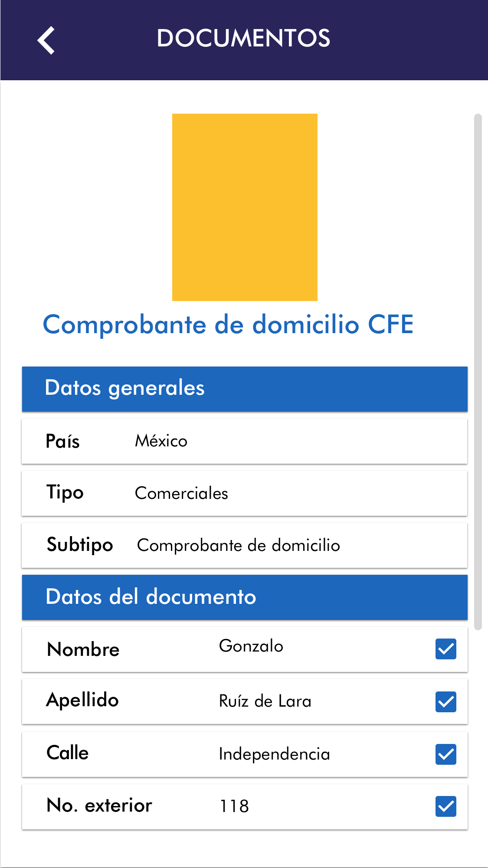
Task: Select the exterior number 118
Action: 234,806
